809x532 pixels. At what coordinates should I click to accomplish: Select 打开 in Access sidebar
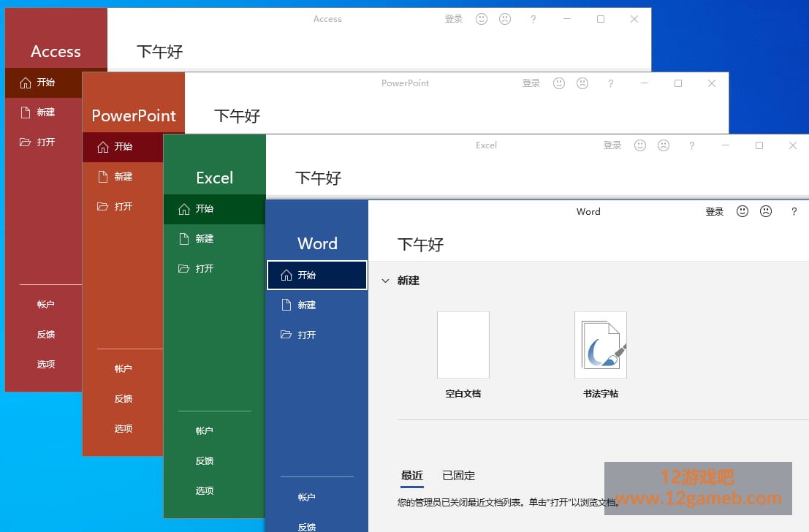click(x=44, y=142)
